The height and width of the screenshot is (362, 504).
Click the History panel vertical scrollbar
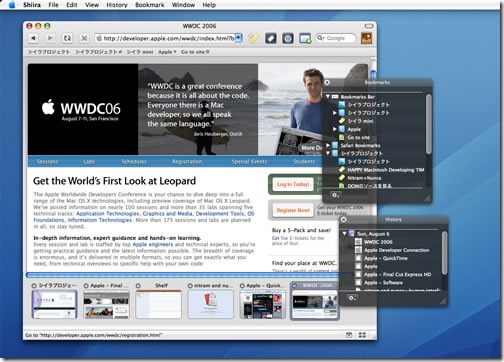point(445,253)
